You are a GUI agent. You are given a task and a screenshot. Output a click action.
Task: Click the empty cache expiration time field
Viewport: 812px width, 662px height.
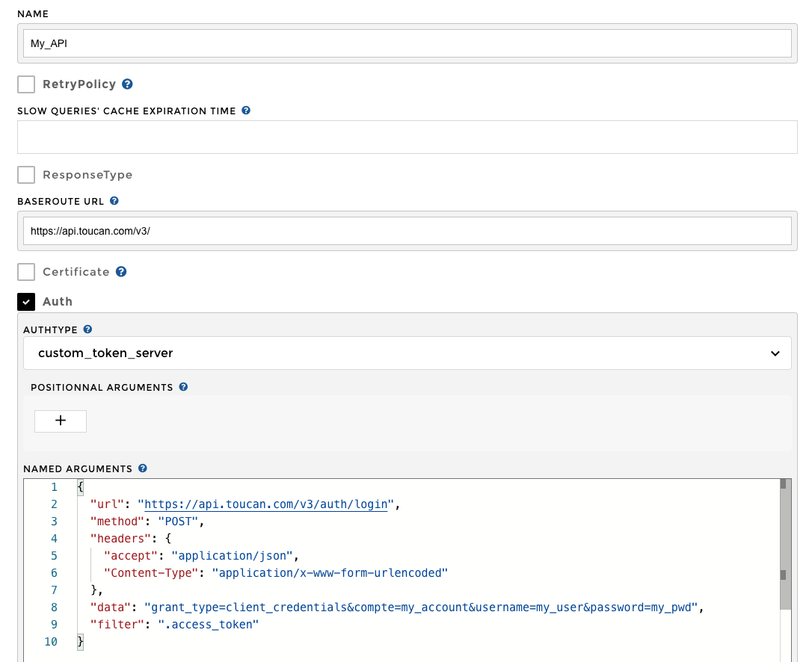(x=407, y=137)
